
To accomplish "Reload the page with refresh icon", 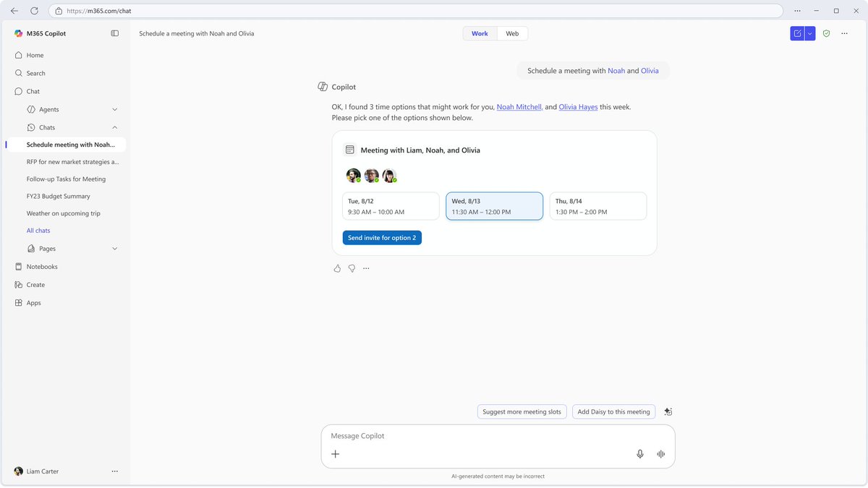I will click(34, 11).
